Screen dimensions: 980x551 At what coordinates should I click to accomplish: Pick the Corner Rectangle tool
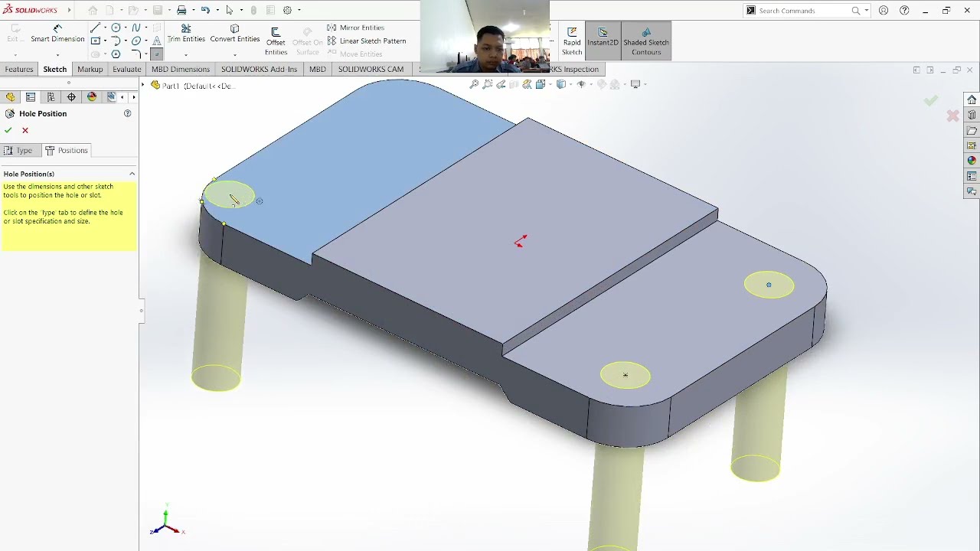click(x=95, y=41)
